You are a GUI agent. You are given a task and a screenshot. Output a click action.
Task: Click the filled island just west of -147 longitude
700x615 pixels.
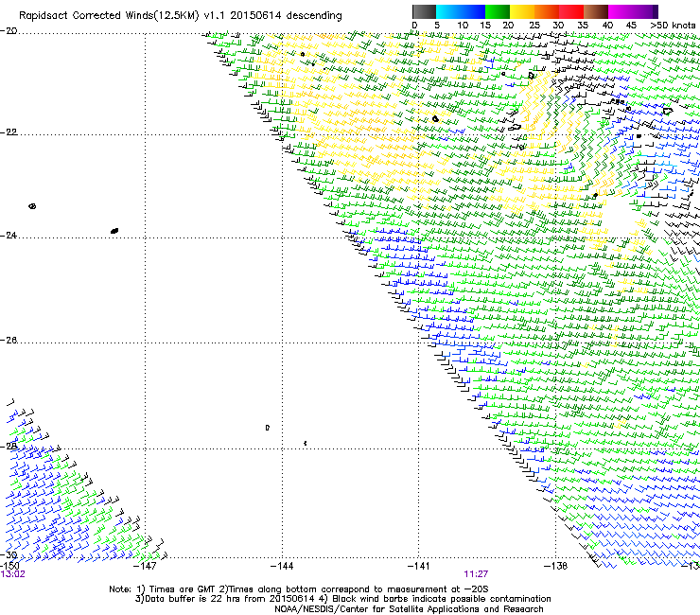click(114, 231)
